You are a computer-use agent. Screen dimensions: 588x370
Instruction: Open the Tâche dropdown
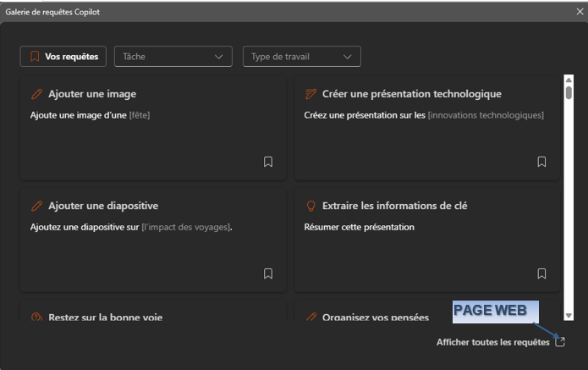click(x=173, y=56)
